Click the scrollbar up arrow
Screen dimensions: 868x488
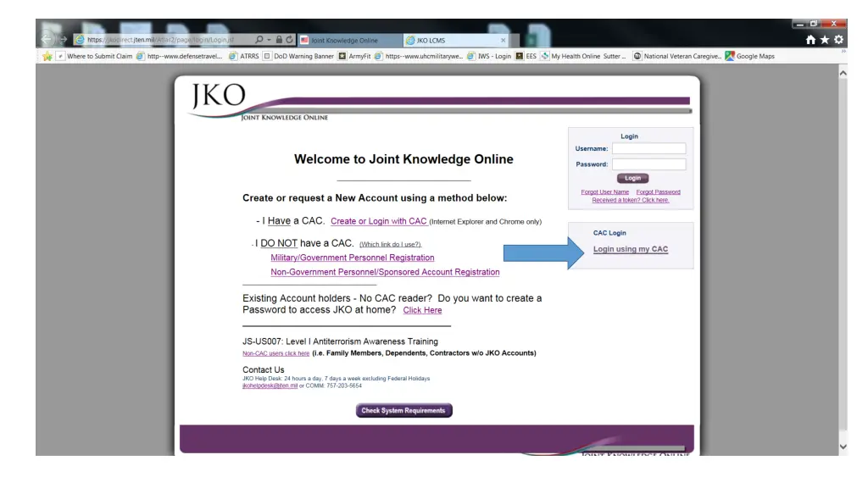[x=843, y=73]
